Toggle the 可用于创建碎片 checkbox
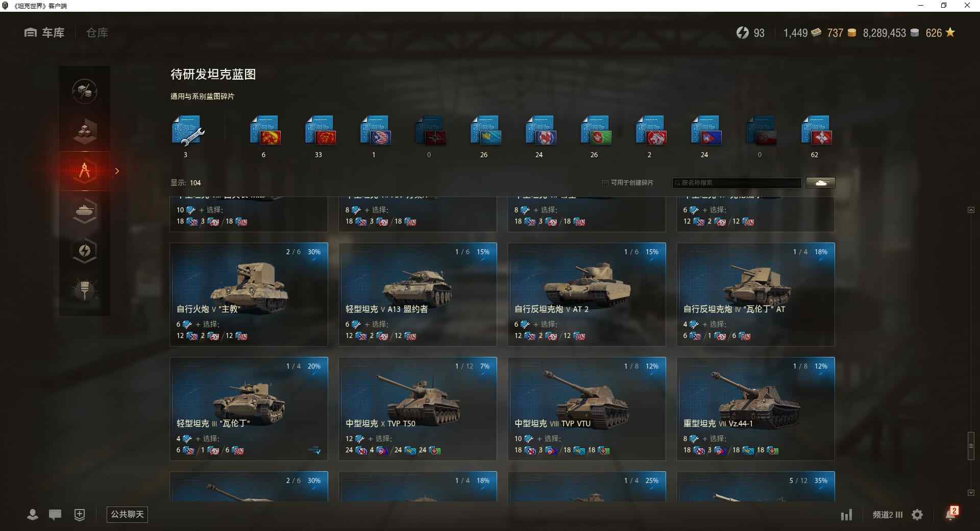Image resolution: width=980 pixels, height=531 pixels. 605,183
